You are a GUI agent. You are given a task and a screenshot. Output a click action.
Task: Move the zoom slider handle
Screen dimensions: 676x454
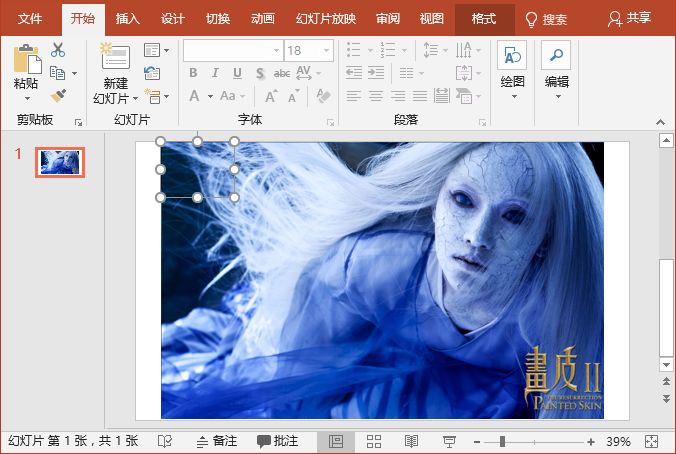point(502,441)
